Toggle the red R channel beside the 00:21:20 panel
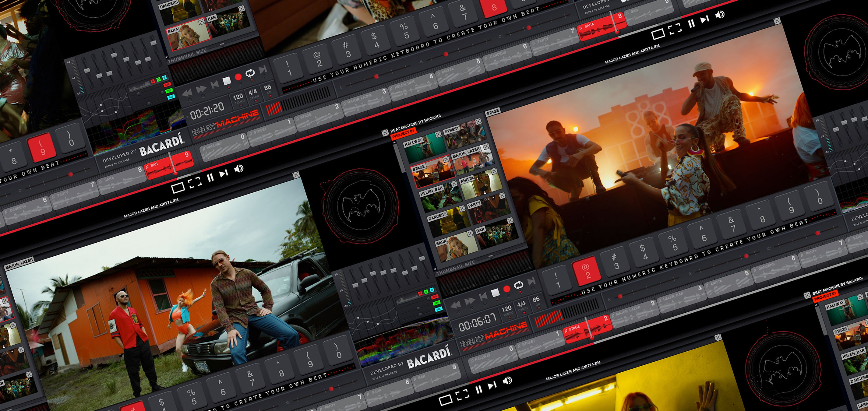The width and height of the screenshot is (868, 411). coord(153,81)
